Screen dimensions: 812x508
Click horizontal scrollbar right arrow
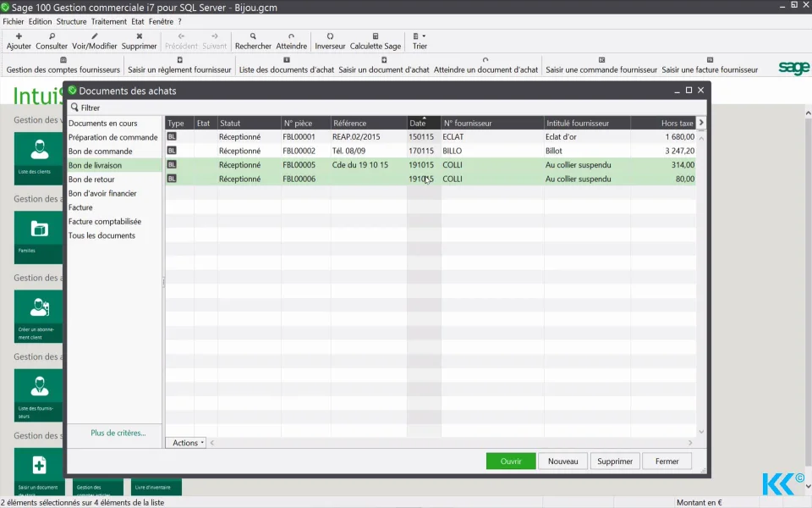tap(690, 443)
